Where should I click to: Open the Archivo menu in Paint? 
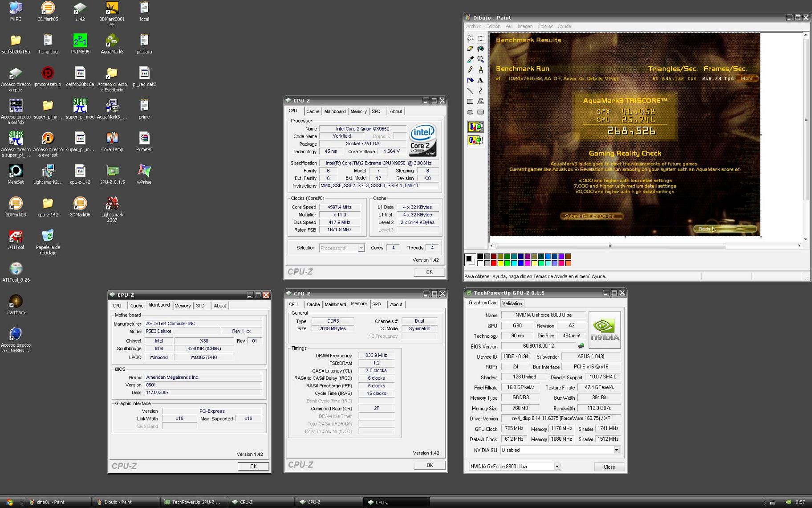point(474,26)
